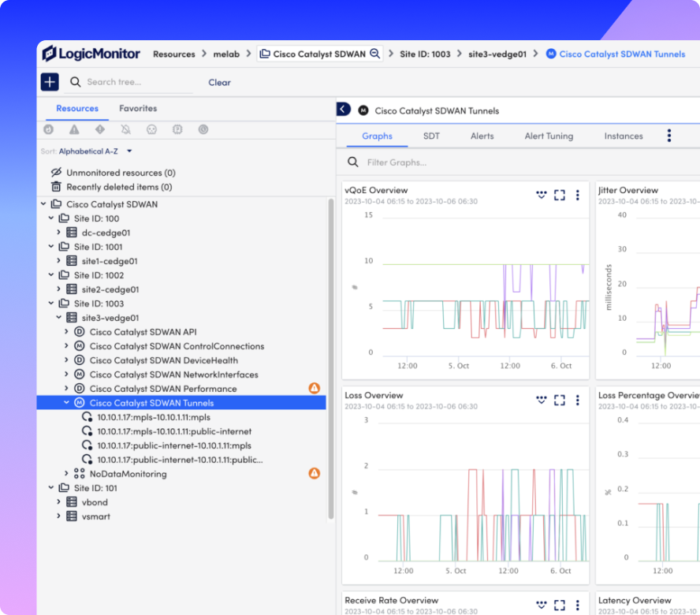
Task: Expand the site2-cedge01 device node
Action: (x=58, y=289)
